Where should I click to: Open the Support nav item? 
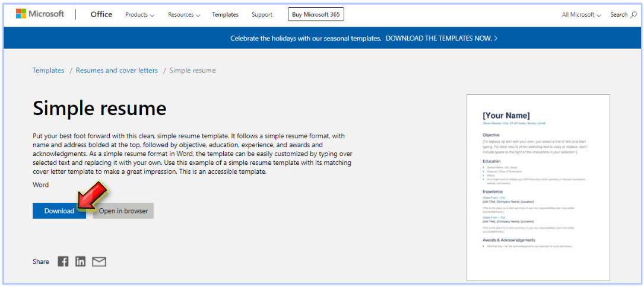[x=262, y=15]
